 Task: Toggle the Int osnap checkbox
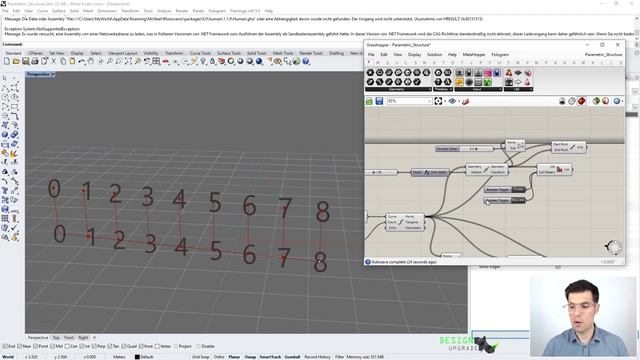[x=82, y=346]
